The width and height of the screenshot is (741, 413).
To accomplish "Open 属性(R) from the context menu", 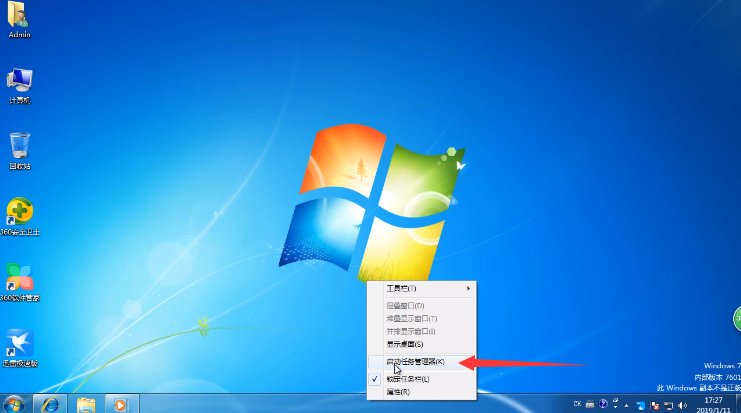I will (422, 392).
